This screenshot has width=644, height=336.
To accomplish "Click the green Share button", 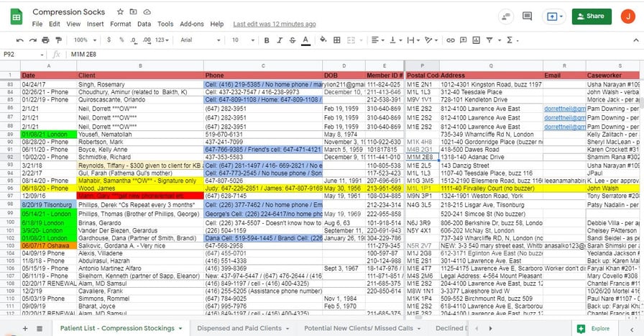I will 591,16.
